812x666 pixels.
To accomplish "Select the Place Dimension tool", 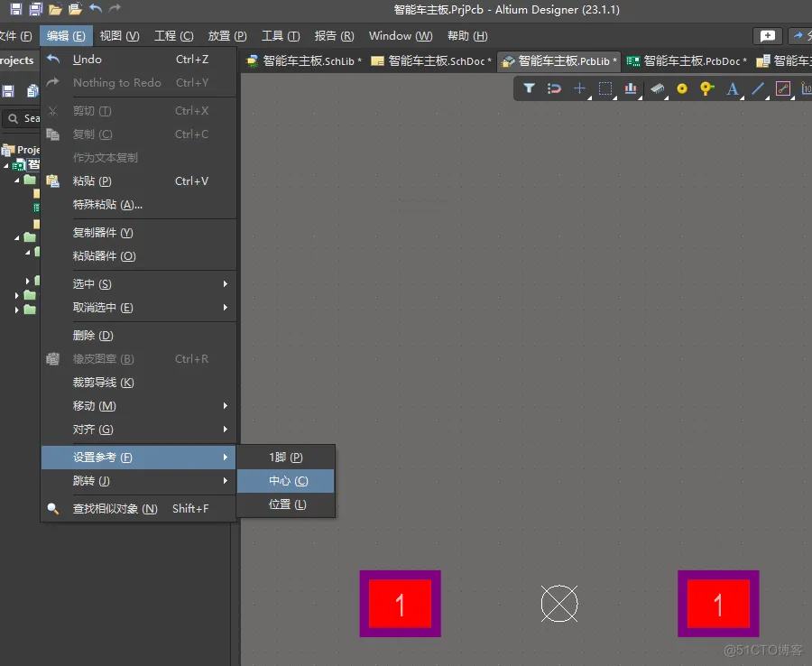I will 806,88.
